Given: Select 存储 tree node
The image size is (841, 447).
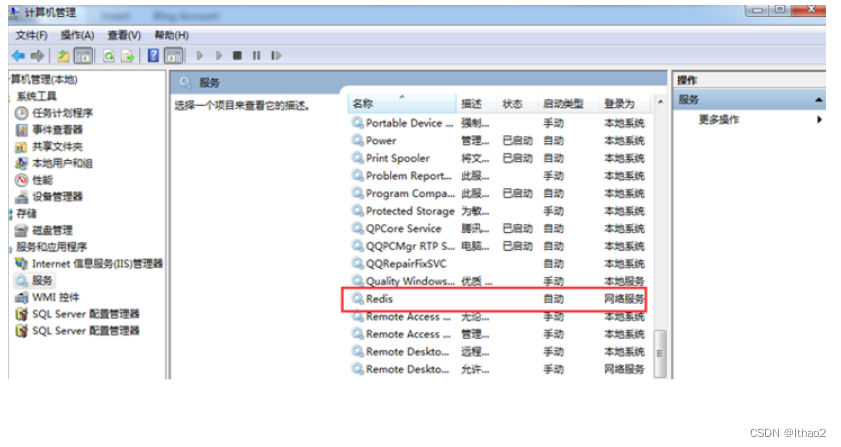Looking at the screenshot, I should point(26,214).
